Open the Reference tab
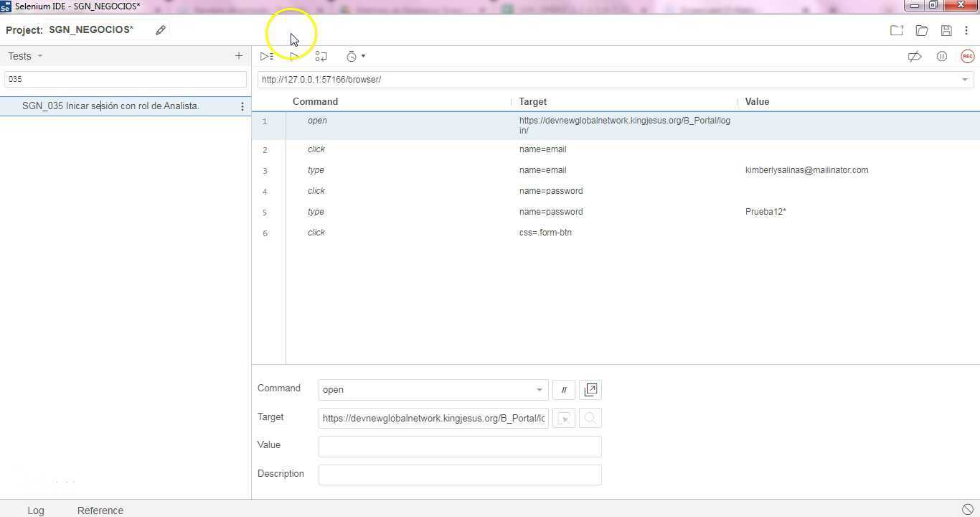 click(100, 510)
